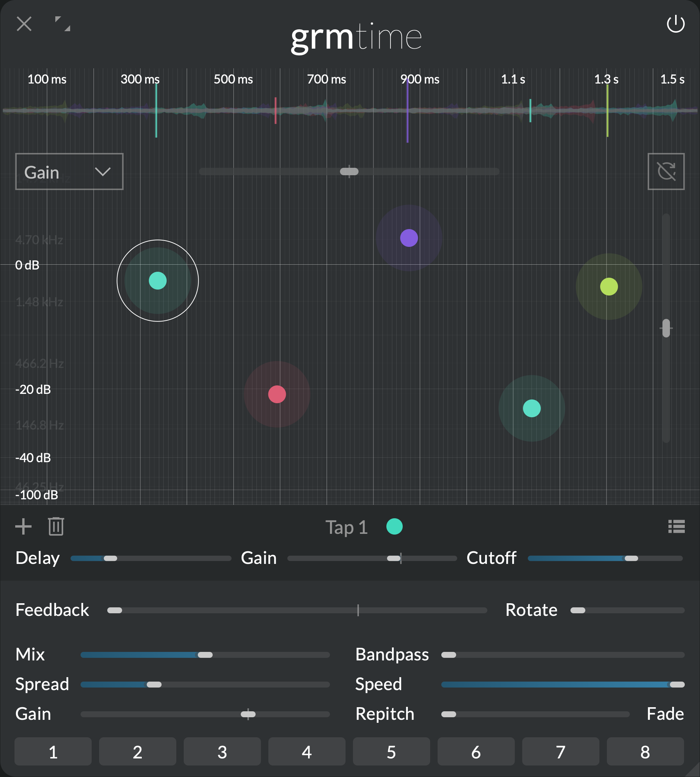Select the red tap node
Screen dimensions: 700x777
[x=277, y=394]
